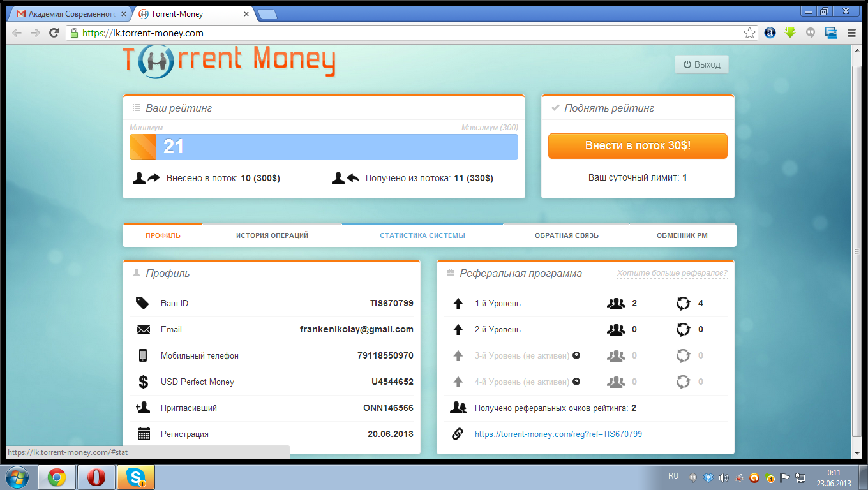
Task: Click the taskbar clock showing 0:11
Action: (x=834, y=477)
